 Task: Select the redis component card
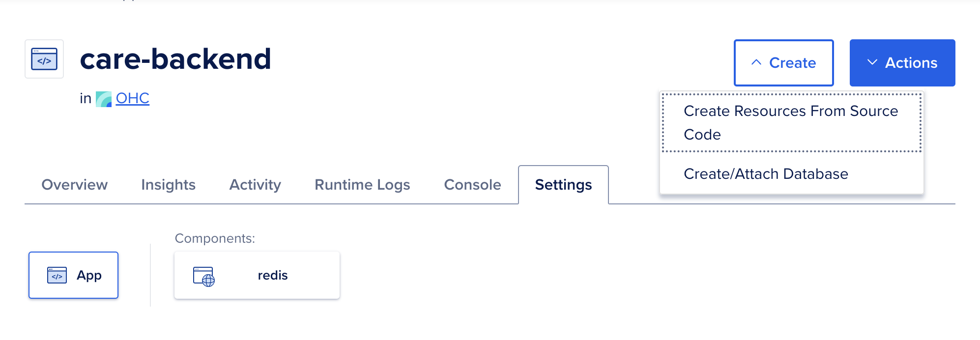[257, 275]
